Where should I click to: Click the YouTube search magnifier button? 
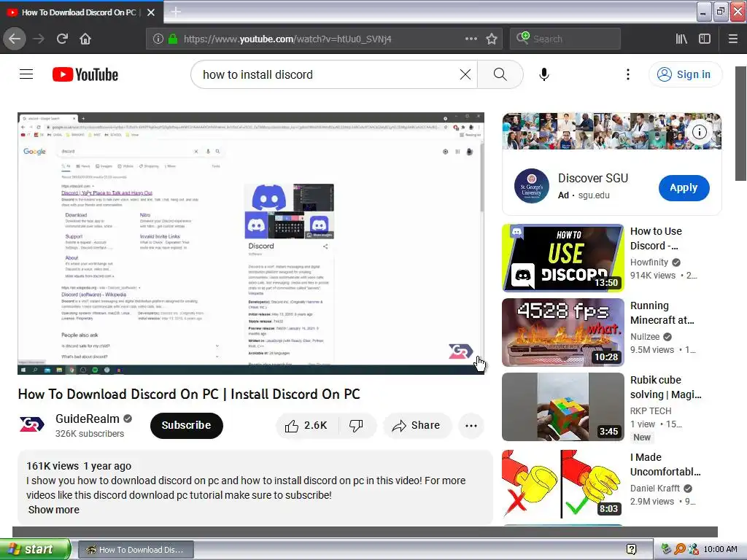pyautogui.click(x=500, y=74)
